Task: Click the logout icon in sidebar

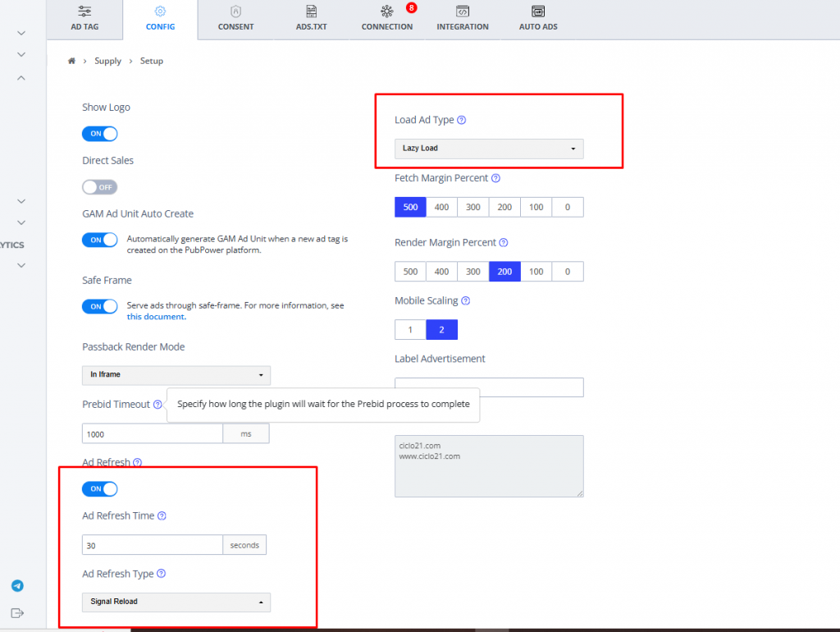Action: tap(17, 613)
